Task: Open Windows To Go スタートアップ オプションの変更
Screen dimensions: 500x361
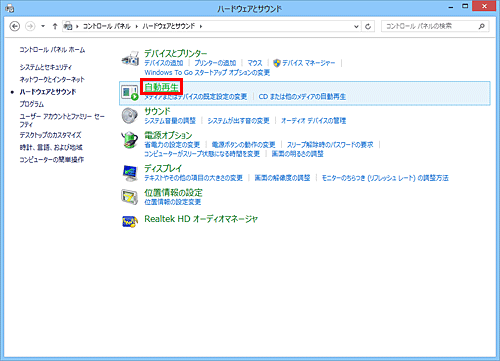Action: (x=207, y=73)
